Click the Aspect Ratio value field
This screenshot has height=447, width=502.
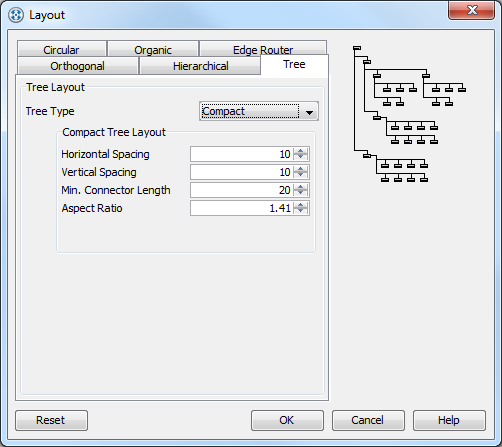point(242,208)
